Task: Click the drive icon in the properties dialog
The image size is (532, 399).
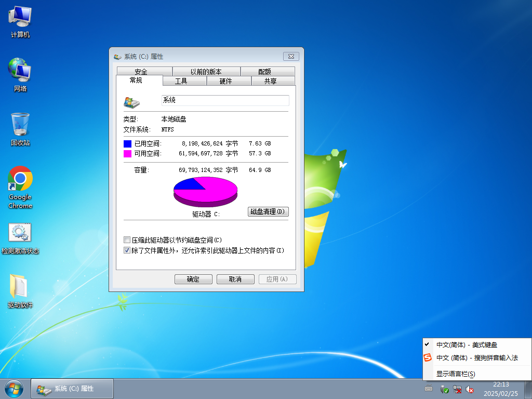Action: tap(131, 102)
